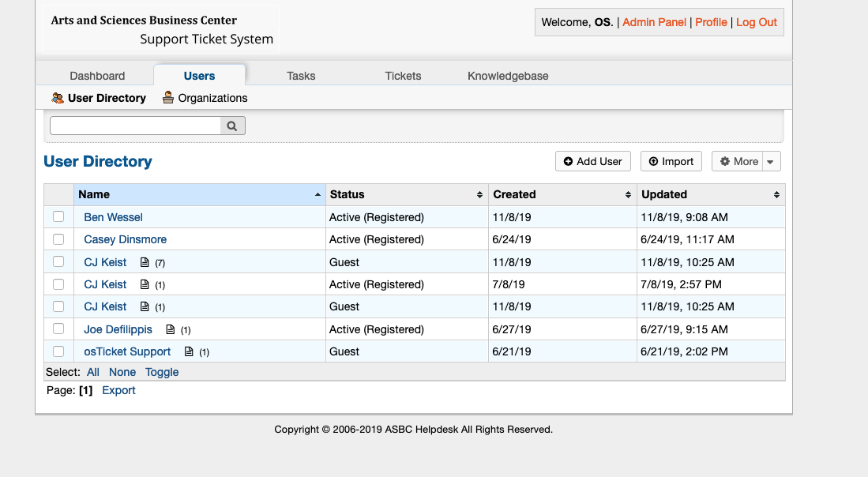
Task: Tick the osTicket Support checkbox
Action: click(x=58, y=351)
